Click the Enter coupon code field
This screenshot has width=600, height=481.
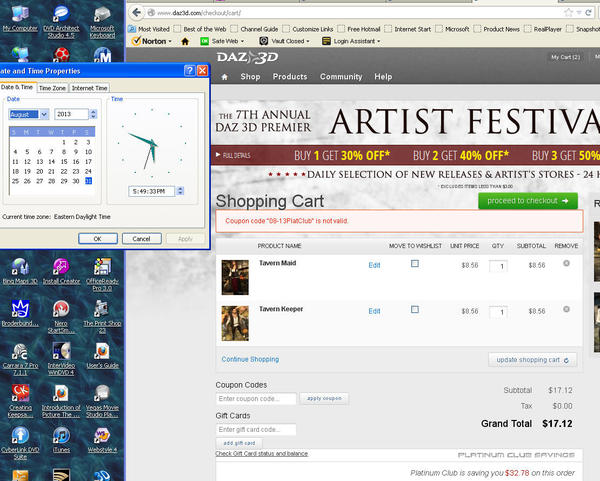coord(256,399)
